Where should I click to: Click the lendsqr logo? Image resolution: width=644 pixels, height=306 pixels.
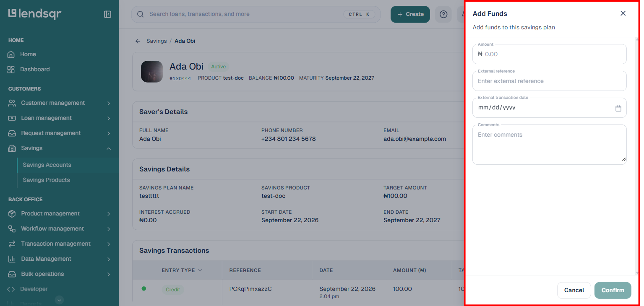coord(35,14)
